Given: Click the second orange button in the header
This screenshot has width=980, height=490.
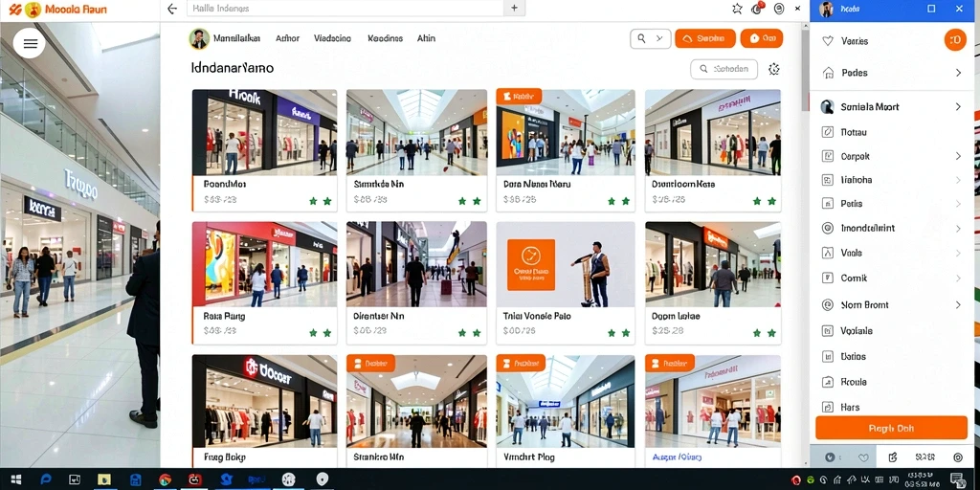Looking at the screenshot, I should point(762,38).
